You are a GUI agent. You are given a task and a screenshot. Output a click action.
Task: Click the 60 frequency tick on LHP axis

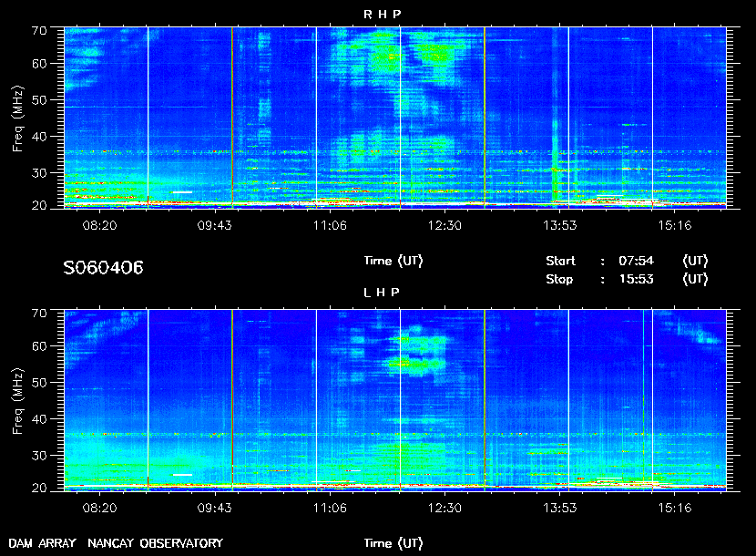[x=39, y=346]
